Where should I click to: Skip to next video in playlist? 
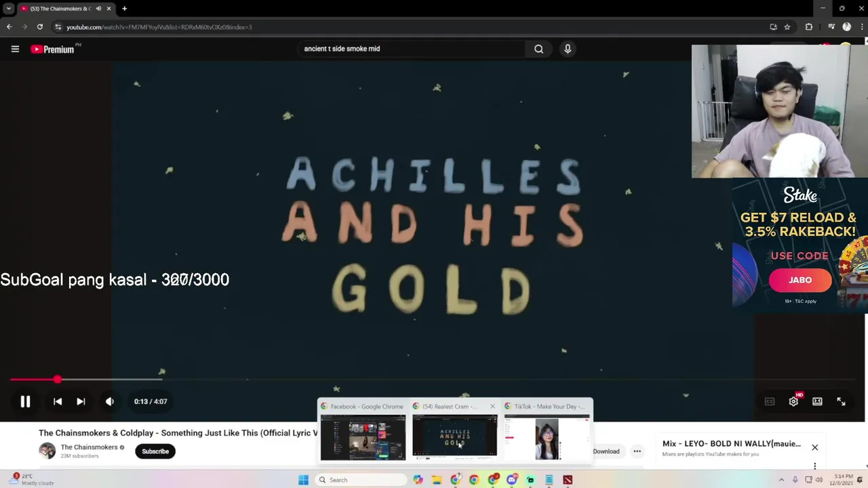point(81,401)
